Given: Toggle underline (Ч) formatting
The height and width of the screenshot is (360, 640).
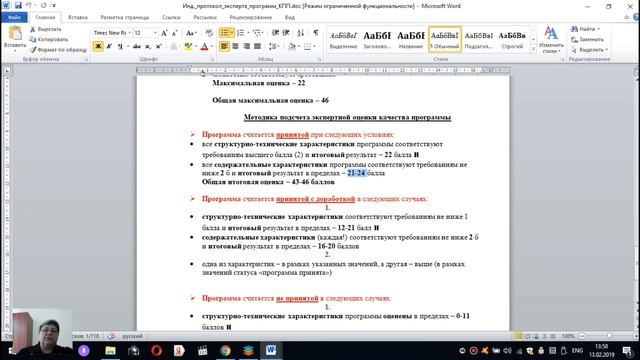Looking at the screenshot, I should tap(120, 47).
